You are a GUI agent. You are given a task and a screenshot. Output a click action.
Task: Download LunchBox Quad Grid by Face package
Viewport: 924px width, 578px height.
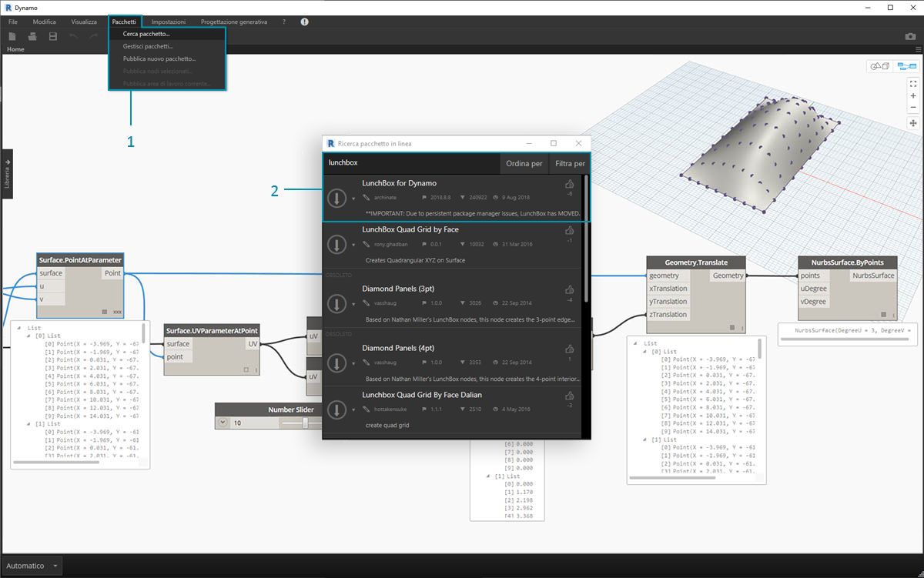(x=336, y=245)
